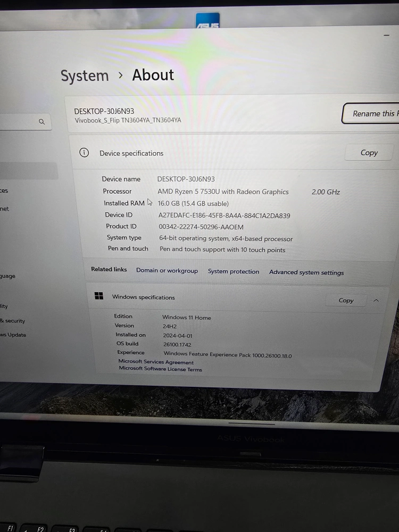Click the ASUS desktop icon behind Settings

point(207,20)
